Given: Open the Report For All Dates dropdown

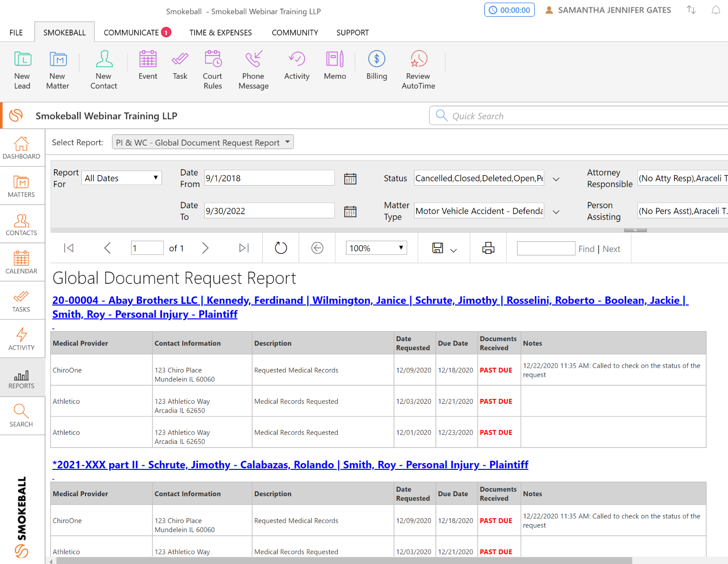Looking at the screenshot, I should point(122,178).
